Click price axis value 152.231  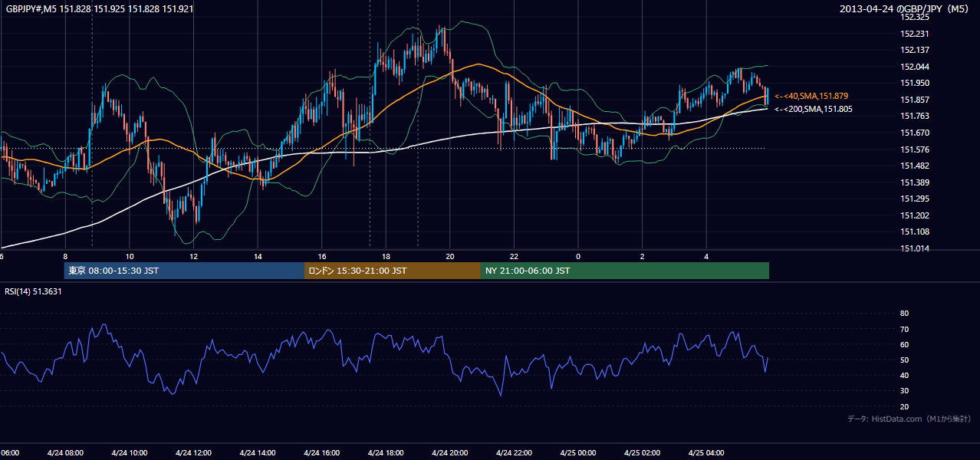[x=915, y=34]
